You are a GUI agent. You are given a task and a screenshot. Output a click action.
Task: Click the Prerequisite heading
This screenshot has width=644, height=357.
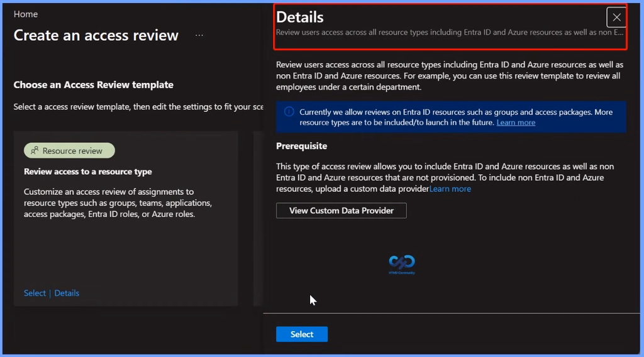(301, 146)
